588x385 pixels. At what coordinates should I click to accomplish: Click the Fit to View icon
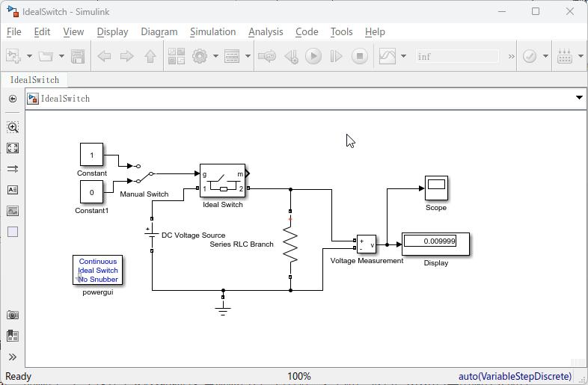coord(13,148)
